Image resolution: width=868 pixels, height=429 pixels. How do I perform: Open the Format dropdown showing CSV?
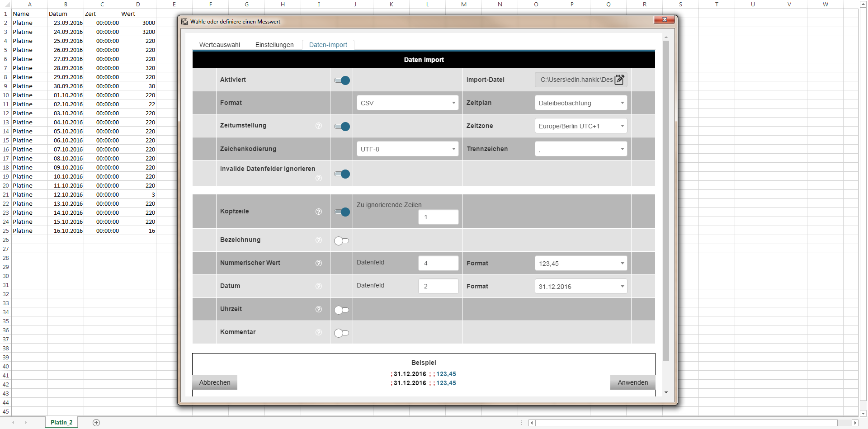[x=407, y=103]
